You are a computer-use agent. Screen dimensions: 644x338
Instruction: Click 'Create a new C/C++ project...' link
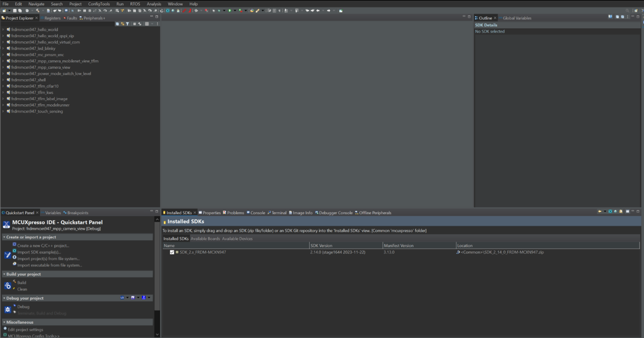click(43, 246)
